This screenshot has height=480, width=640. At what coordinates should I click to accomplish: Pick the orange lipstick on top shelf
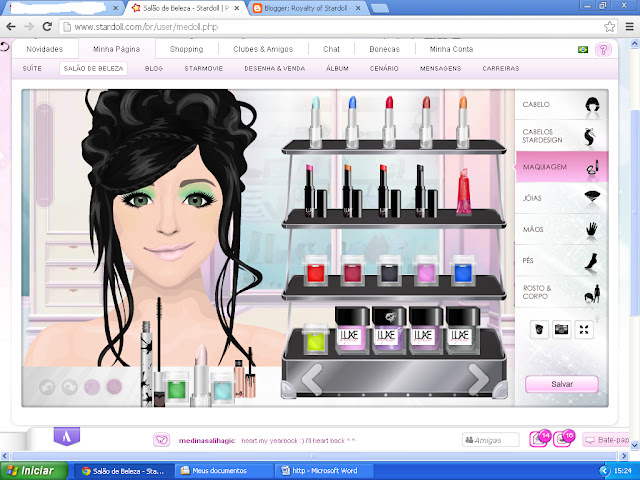[462, 122]
